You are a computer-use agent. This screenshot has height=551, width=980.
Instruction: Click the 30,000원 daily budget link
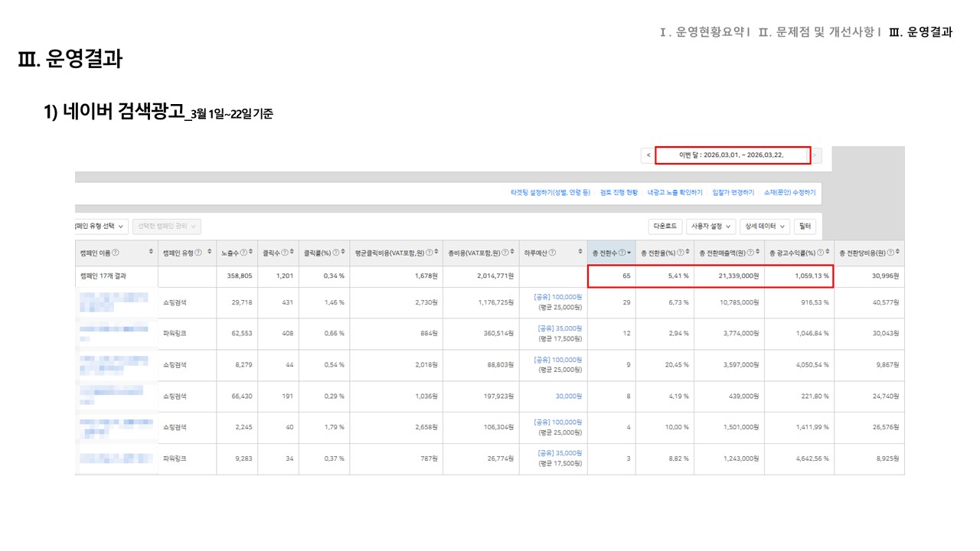(568, 396)
